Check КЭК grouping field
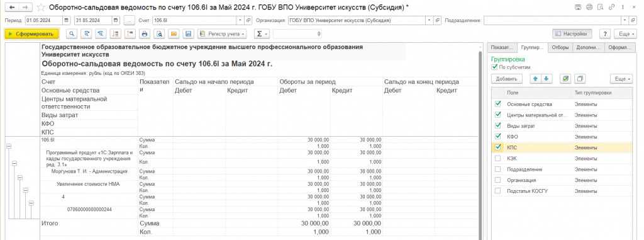Screen dimensions: 644x240 tap(498, 158)
